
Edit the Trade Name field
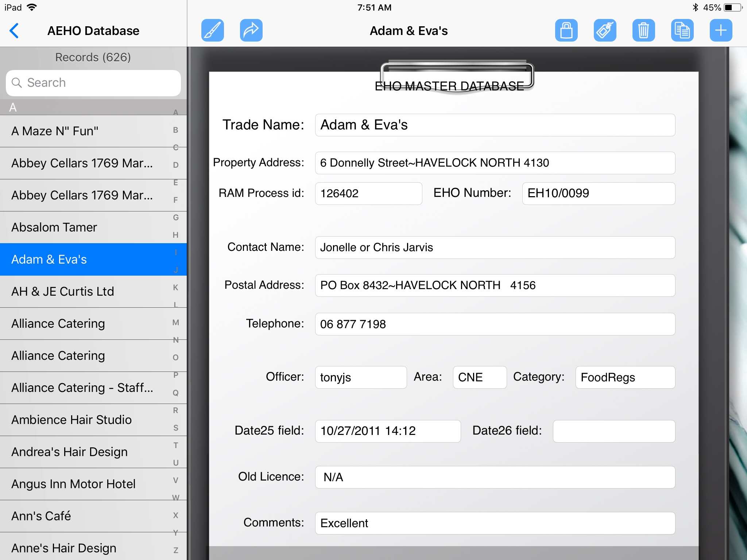click(x=495, y=125)
